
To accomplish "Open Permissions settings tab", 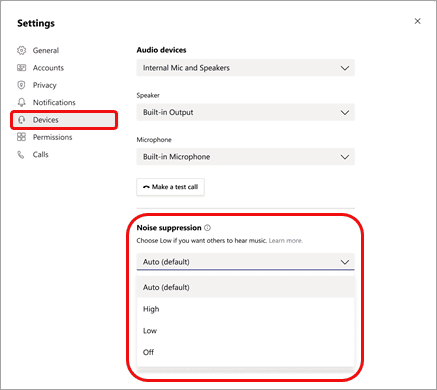I will tap(52, 137).
